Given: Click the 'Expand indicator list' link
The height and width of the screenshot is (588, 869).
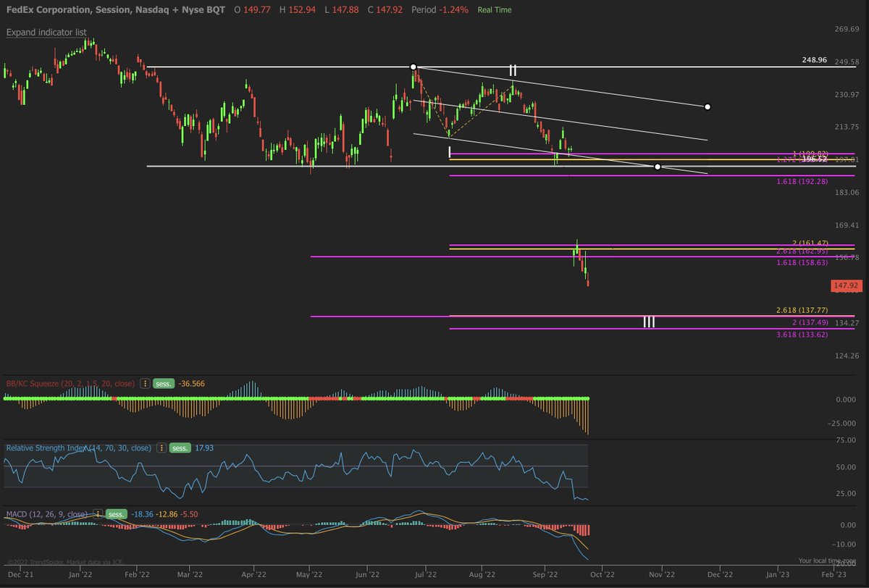Looking at the screenshot, I should click(x=46, y=33).
